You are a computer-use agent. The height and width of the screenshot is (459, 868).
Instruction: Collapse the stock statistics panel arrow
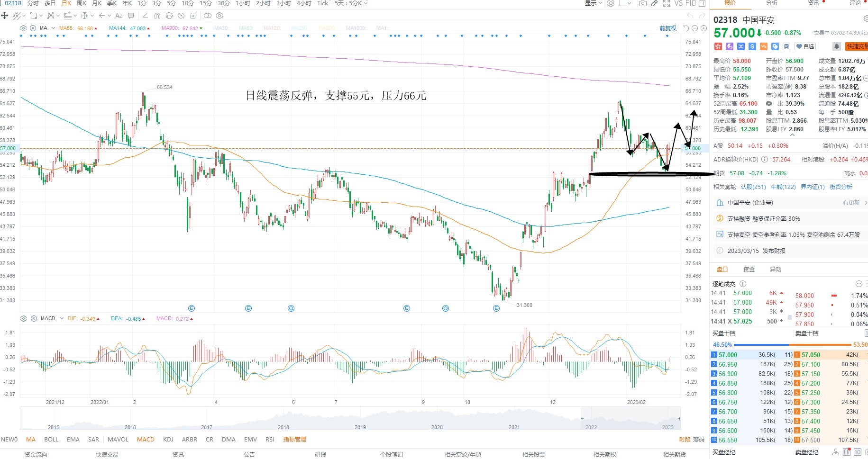tap(792, 135)
